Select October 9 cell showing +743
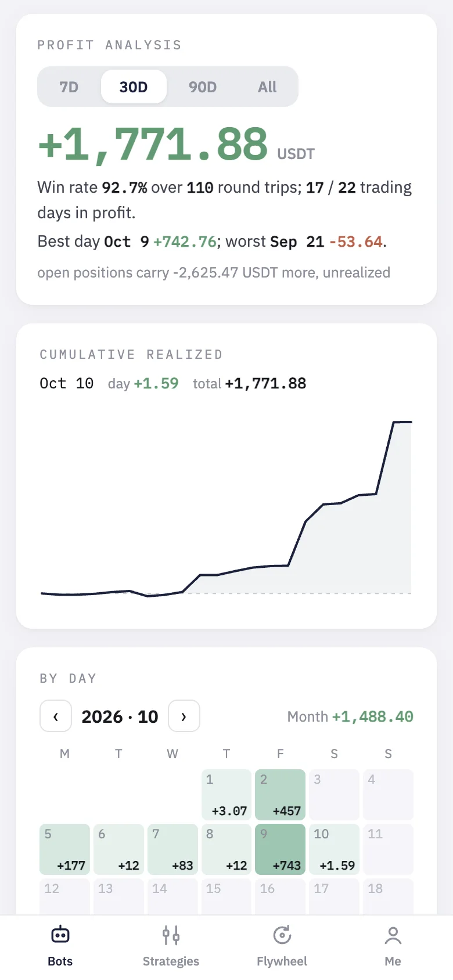Image resolution: width=453 pixels, height=980 pixels. 281,849
